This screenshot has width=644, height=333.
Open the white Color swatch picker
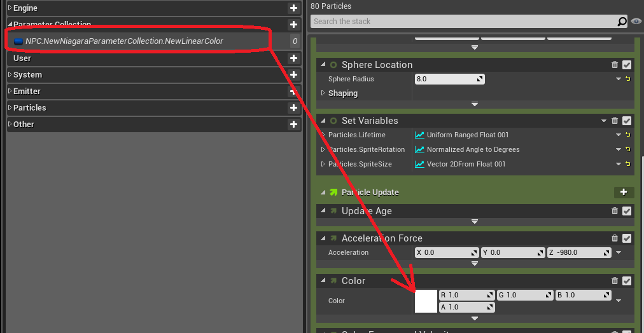click(426, 301)
